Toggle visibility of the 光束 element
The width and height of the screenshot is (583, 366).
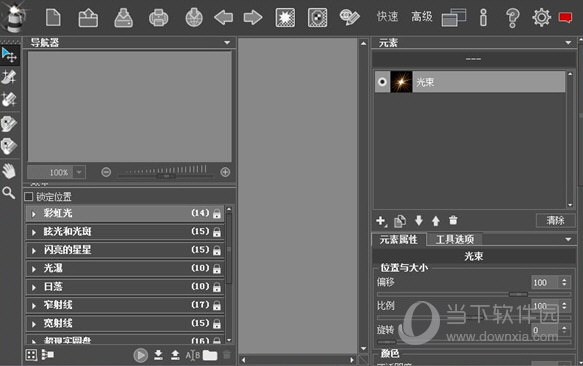coord(382,82)
